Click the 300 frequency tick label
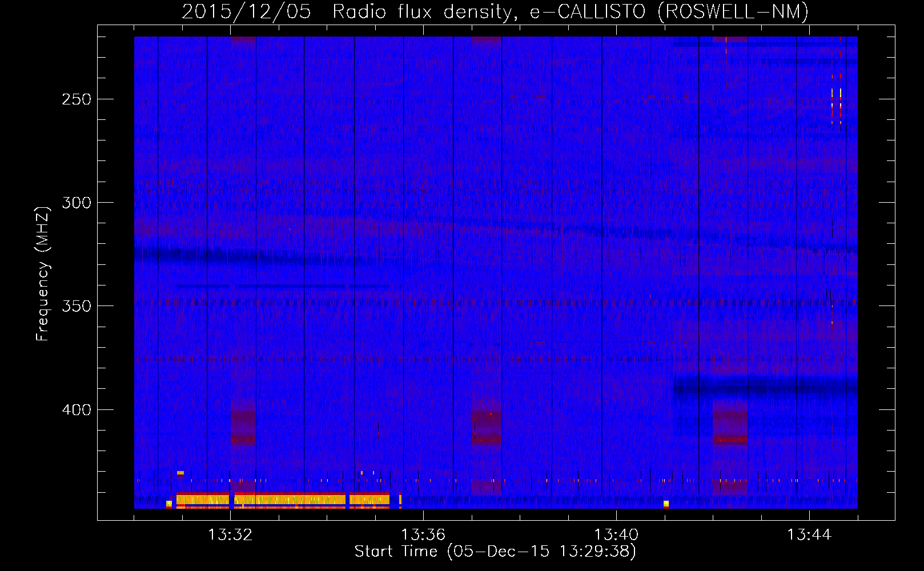Image resolution: width=924 pixels, height=571 pixels. 77,203
